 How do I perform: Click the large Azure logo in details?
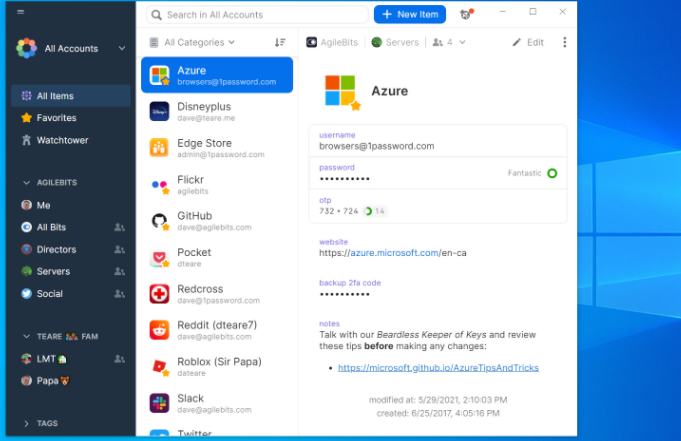point(340,90)
